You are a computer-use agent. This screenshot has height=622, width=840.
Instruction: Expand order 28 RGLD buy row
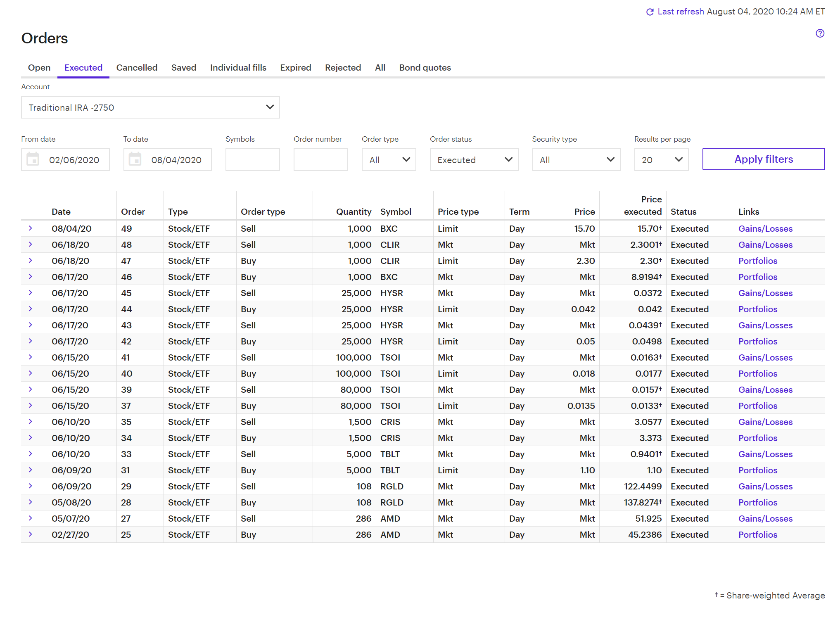31,502
